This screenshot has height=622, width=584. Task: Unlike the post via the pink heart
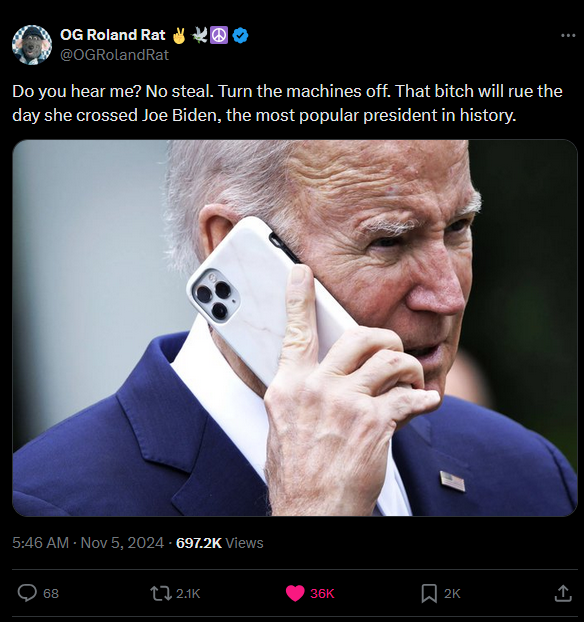coord(295,593)
